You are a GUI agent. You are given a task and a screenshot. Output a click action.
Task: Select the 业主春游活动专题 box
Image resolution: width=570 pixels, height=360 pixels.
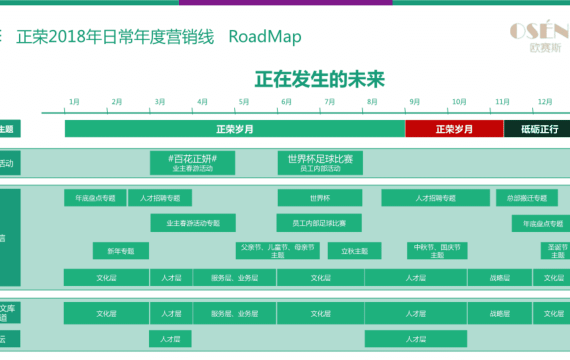click(193, 223)
